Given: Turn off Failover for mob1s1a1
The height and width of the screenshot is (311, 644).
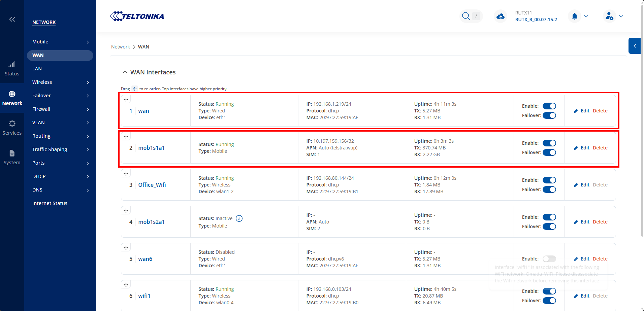Looking at the screenshot, I should pyautogui.click(x=549, y=152).
